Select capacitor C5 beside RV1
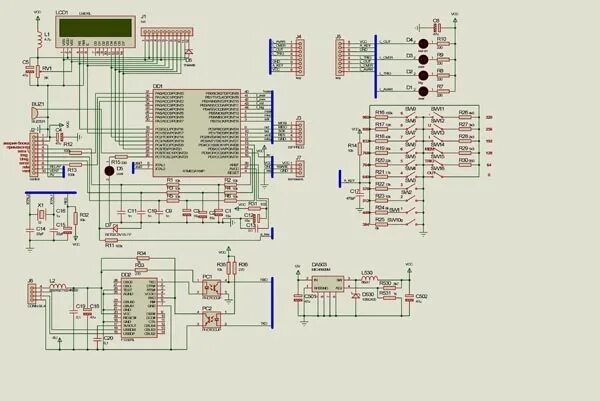This screenshot has height=401, width=600. pyautogui.click(x=29, y=69)
